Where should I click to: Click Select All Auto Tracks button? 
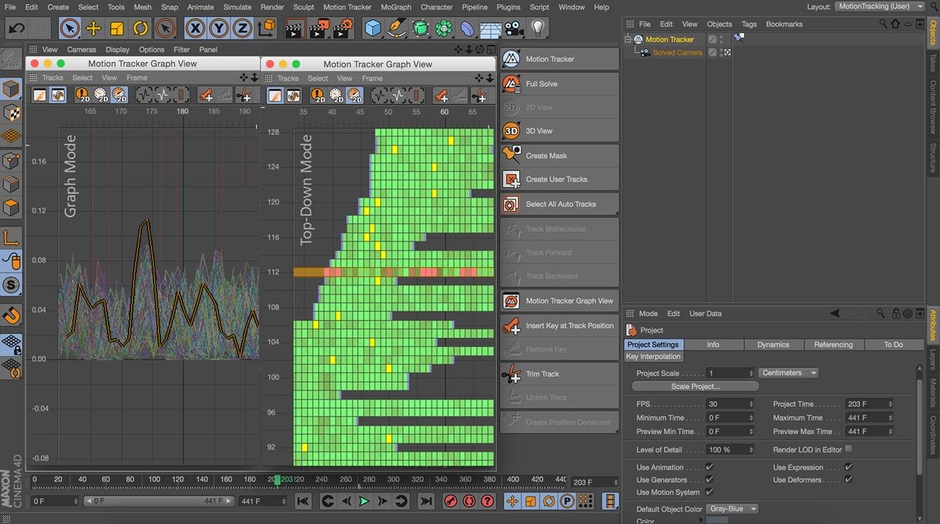[559, 204]
